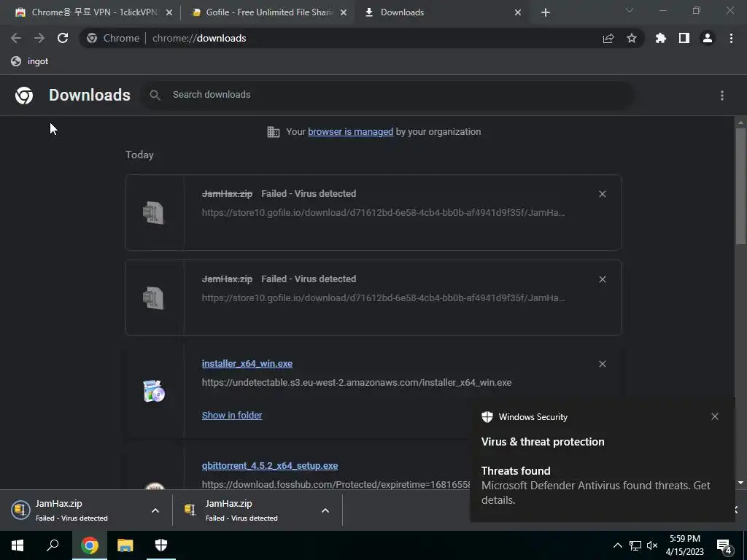The height and width of the screenshot is (560, 747).
Task: Open Windows Start menu
Action: tap(18, 545)
